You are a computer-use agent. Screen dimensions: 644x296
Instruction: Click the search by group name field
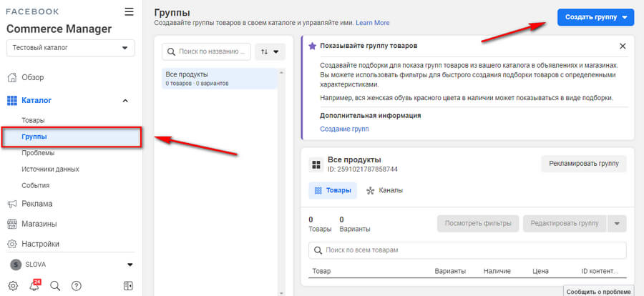[x=208, y=51]
